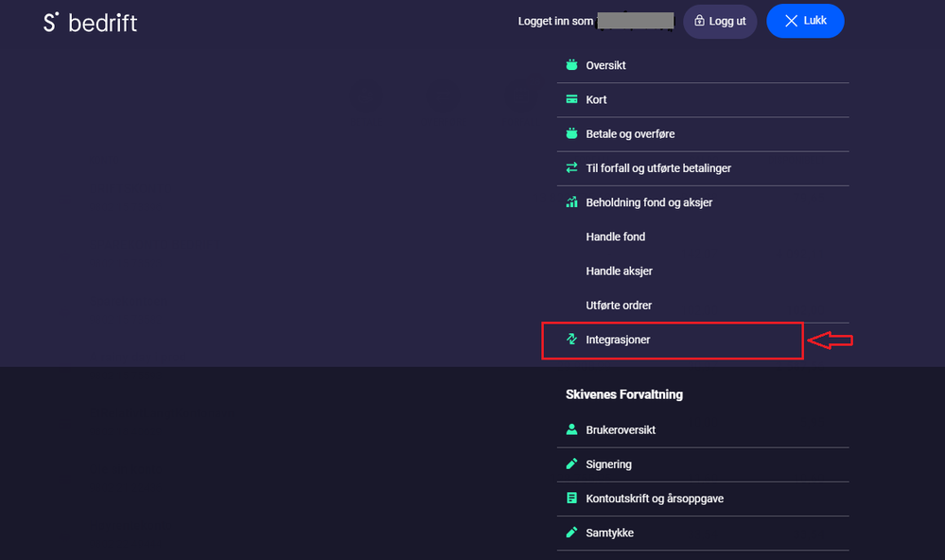
Task: Select Utførte ordrer in the menu
Action: click(x=620, y=306)
